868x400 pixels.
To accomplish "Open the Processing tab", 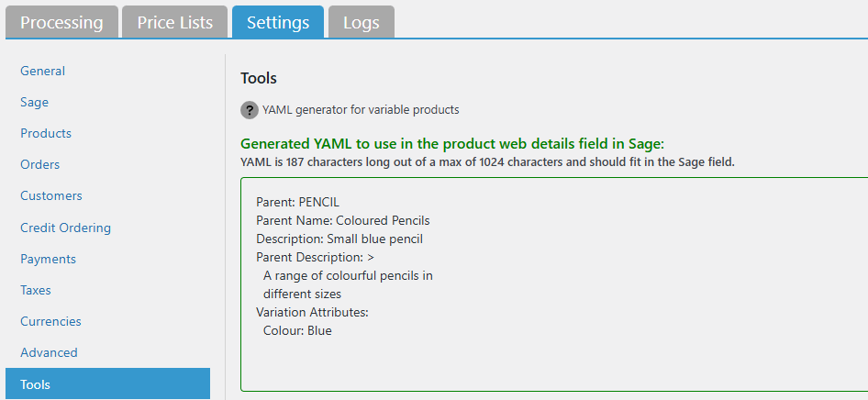I will click(x=61, y=22).
